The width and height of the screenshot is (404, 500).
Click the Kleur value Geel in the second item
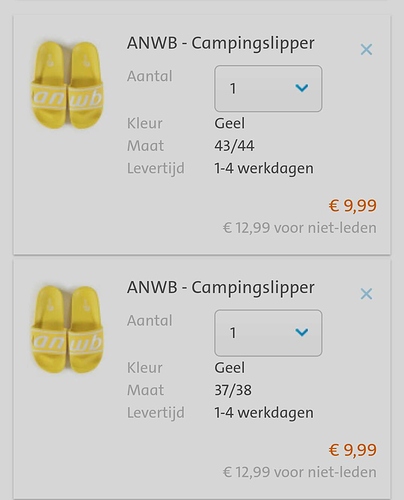click(230, 368)
